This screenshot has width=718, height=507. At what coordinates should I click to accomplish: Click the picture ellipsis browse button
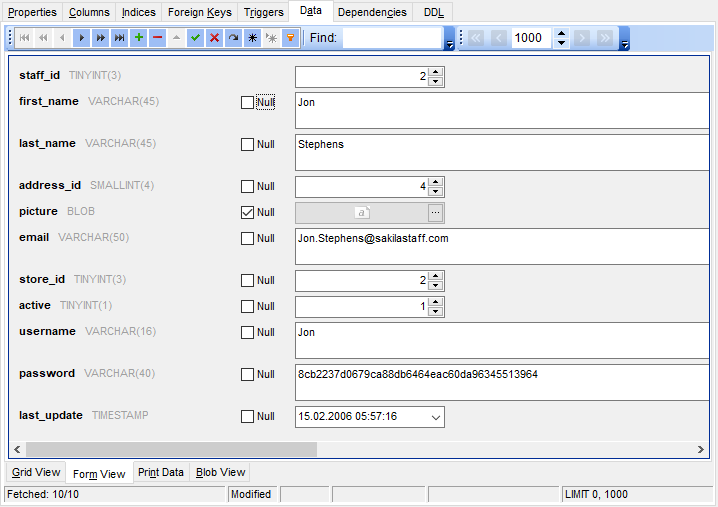click(x=435, y=212)
